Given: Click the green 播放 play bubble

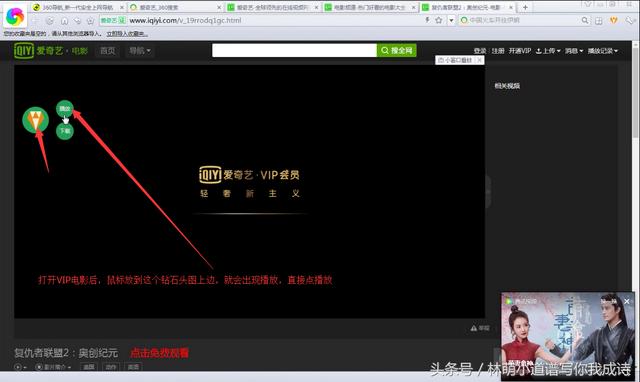Looking at the screenshot, I should 64,109.
